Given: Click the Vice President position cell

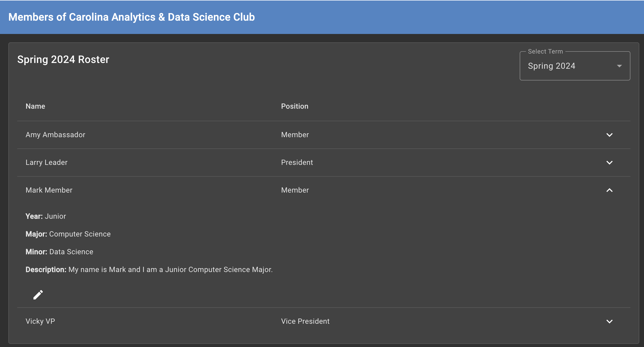Looking at the screenshot, I should click(x=305, y=321).
